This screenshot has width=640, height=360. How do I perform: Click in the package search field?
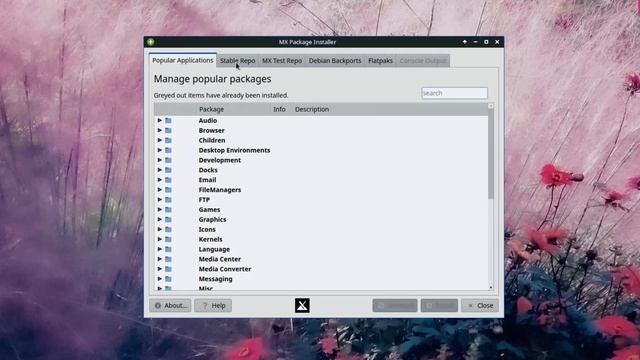point(454,93)
